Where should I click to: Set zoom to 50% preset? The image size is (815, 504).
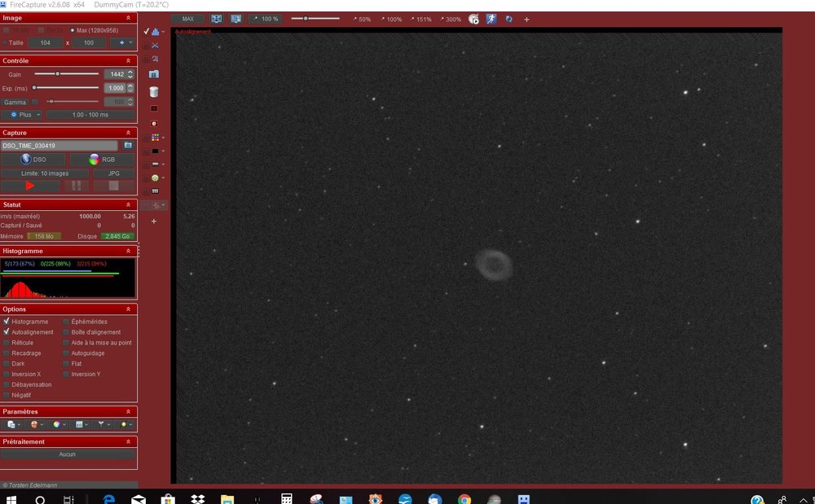(x=362, y=20)
